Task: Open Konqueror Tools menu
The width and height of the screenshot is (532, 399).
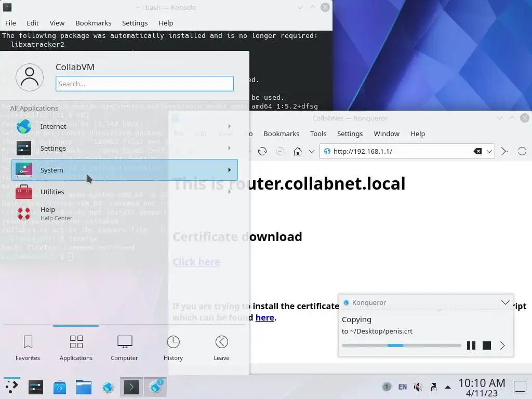Action: click(x=318, y=134)
